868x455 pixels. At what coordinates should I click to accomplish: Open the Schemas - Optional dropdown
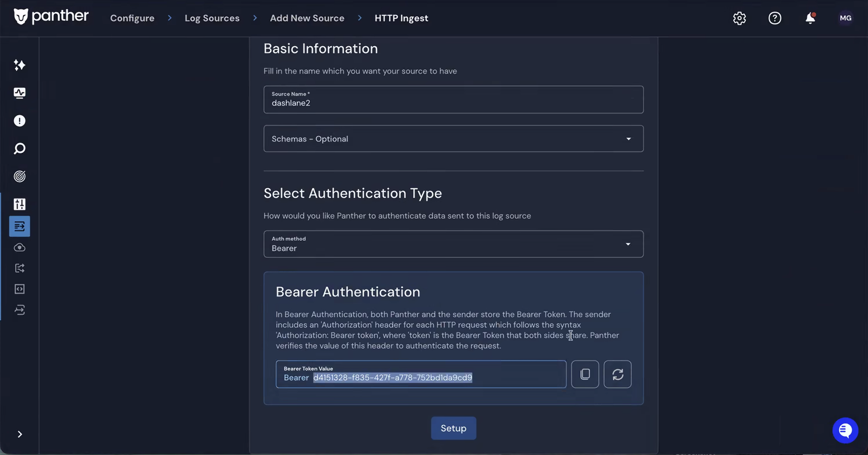pyautogui.click(x=454, y=139)
